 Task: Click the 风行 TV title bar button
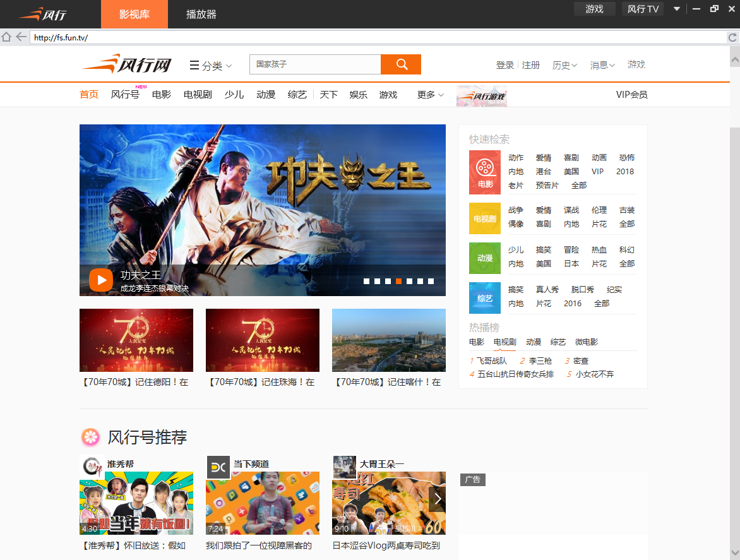click(643, 9)
